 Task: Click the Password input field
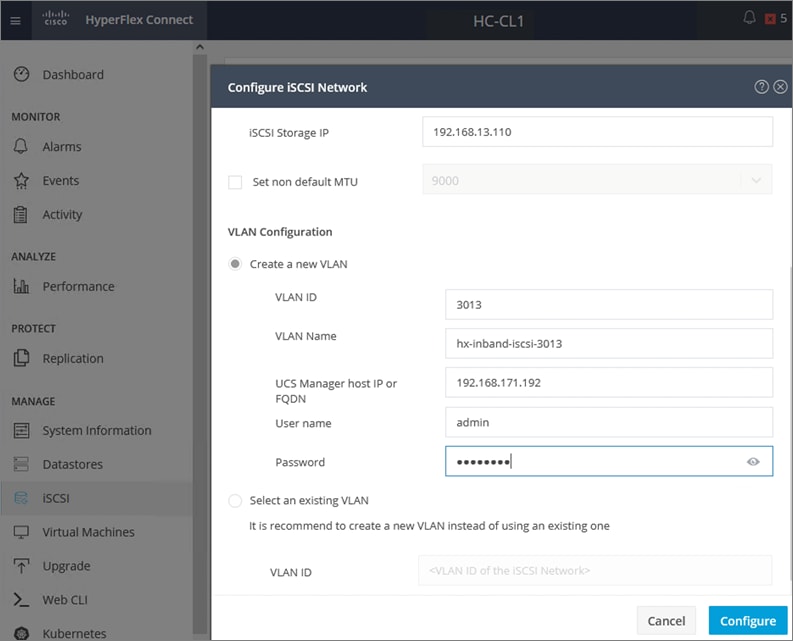pyautogui.click(x=609, y=461)
